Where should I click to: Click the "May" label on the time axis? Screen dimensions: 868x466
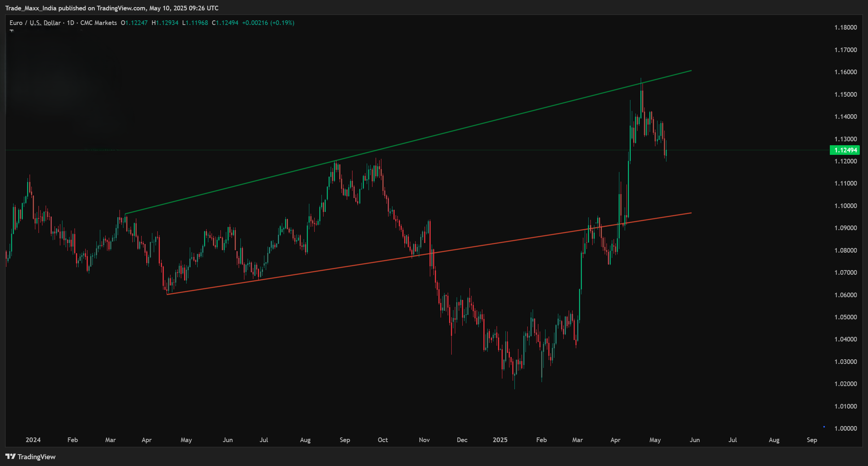pyautogui.click(x=655, y=440)
